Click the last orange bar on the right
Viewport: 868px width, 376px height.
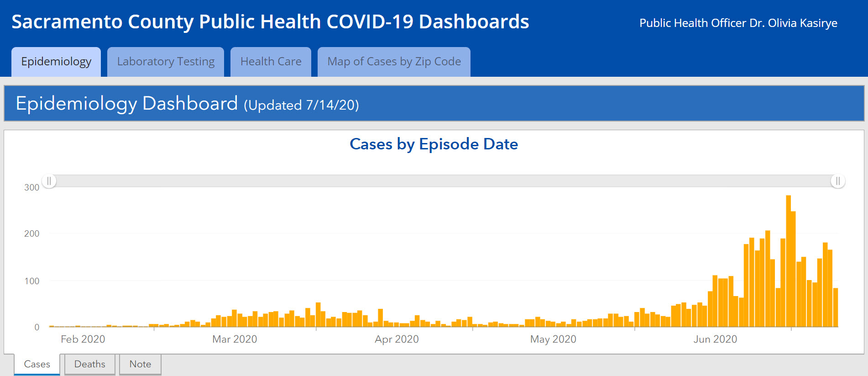(x=836, y=307)
